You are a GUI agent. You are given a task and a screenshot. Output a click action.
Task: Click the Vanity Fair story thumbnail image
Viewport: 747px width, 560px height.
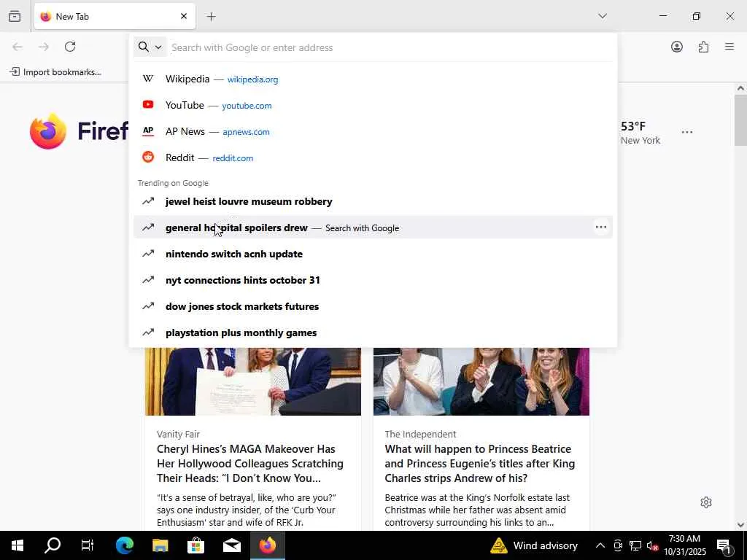[x=253, y=381]
